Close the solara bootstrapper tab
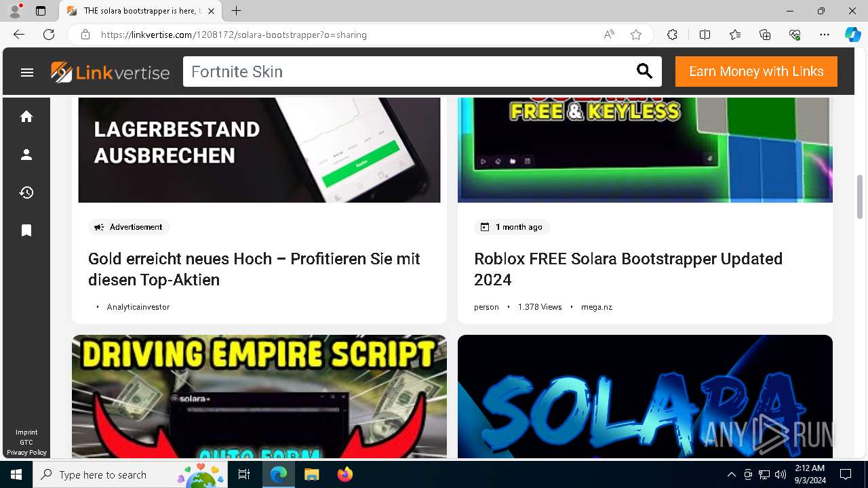 [x=211, y=11]
